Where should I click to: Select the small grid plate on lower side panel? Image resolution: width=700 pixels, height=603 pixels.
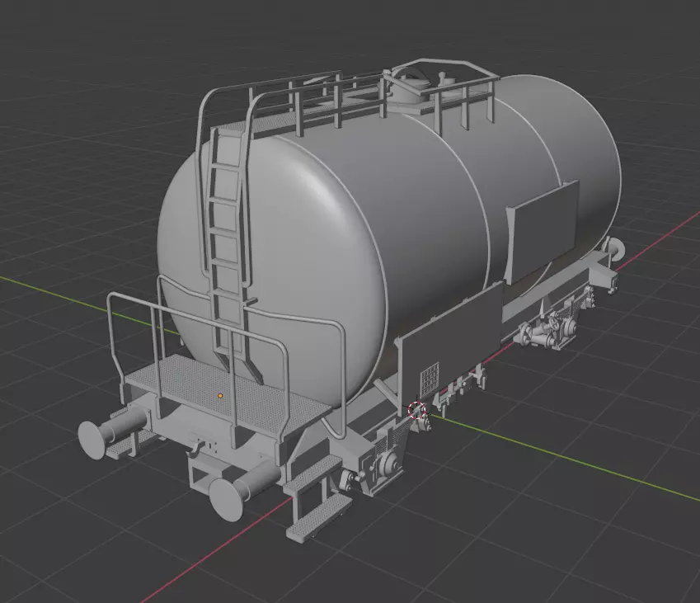coord(430,381)
